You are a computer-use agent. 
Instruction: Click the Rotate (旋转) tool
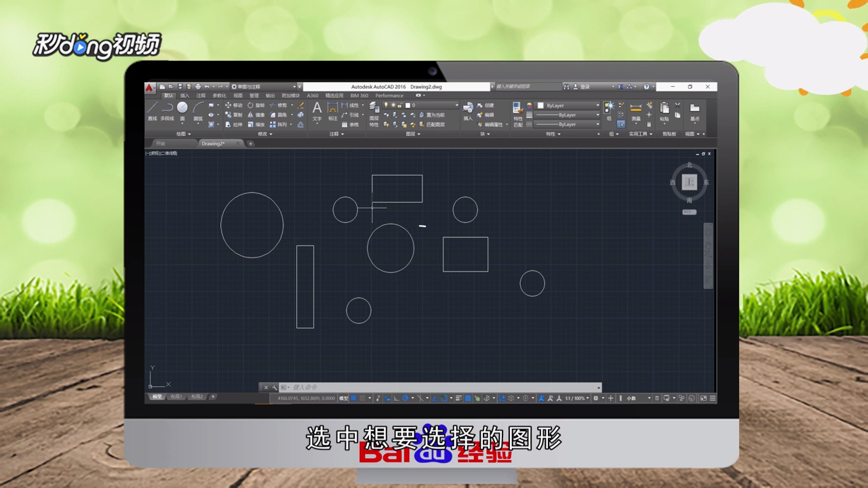[x=256, y=105]
